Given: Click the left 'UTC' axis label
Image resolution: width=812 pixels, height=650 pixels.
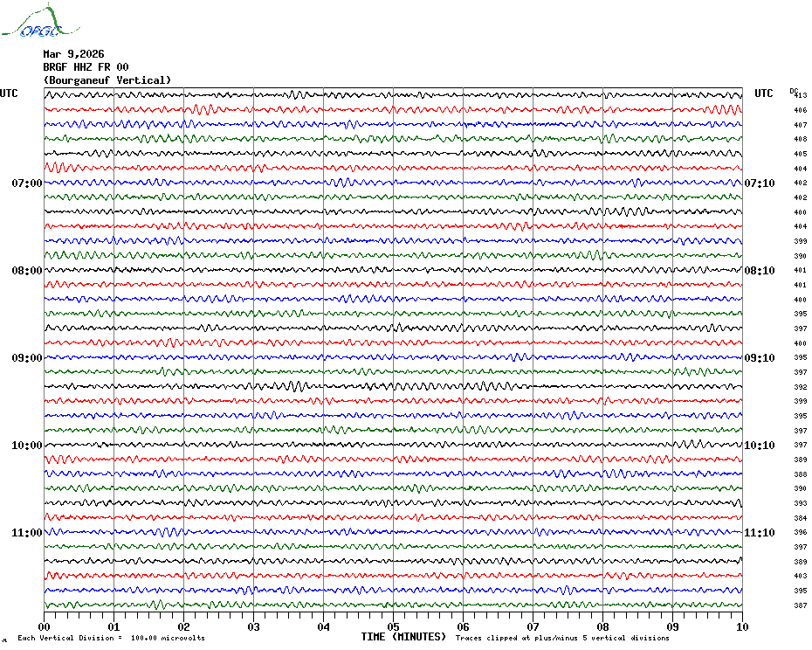Looking at the screenshot, I should click(x=9, y=93).
